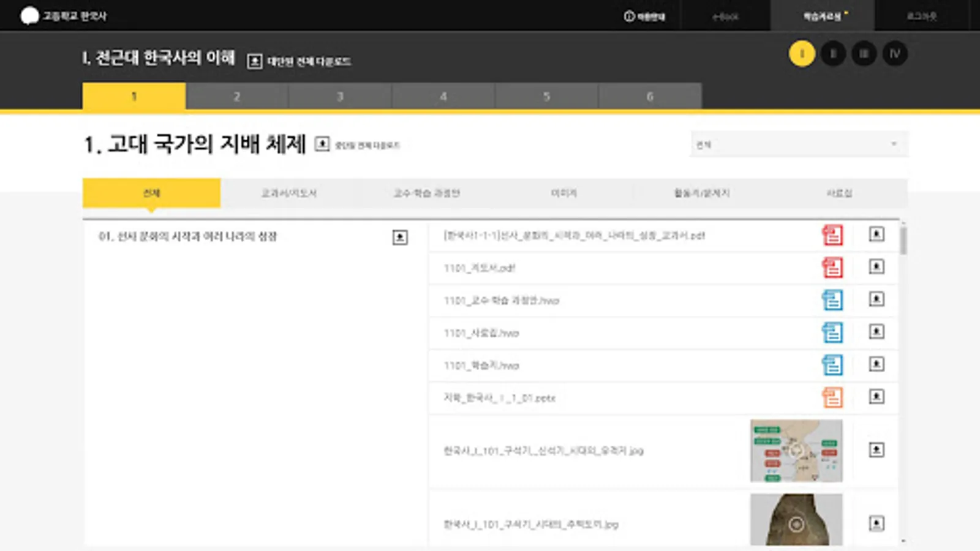Click the file name '1101_교수·학습 과정안.hwp'
Image resolution: width=980 pixels, height=551 pixels.
tap(502, 300)
